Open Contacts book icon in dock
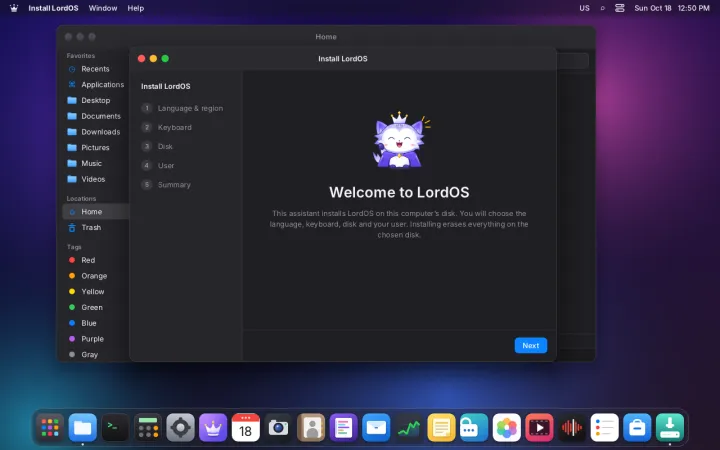 click(311, 428)
